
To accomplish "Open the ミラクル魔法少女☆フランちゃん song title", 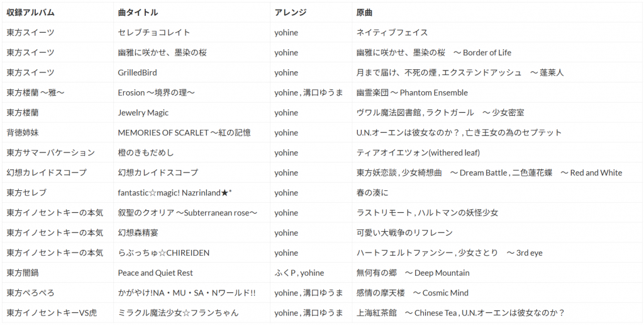I will 178,313.
